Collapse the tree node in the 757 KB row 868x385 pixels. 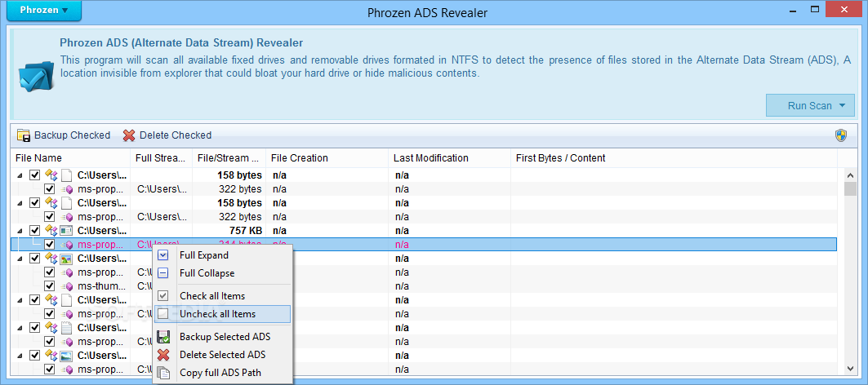[20, 231]
